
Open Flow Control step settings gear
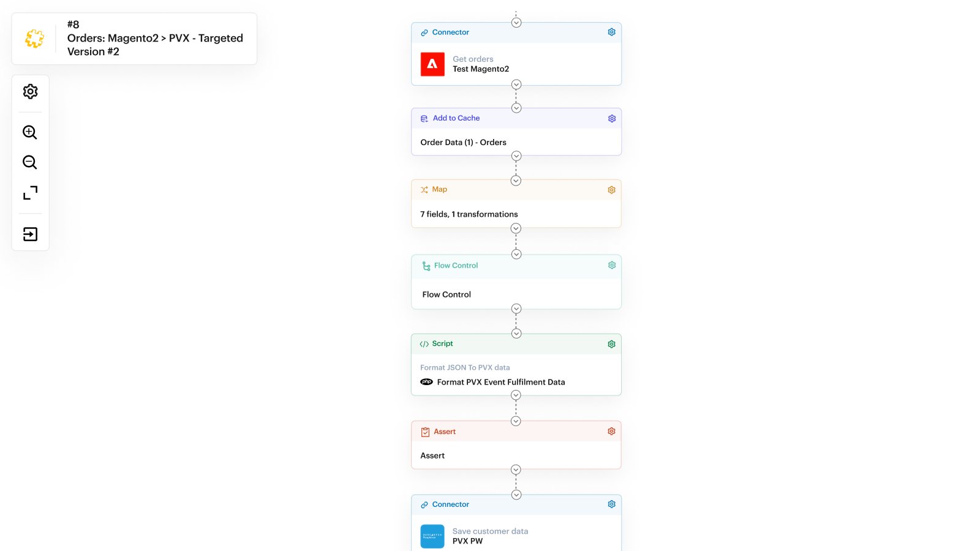point(611,265)
